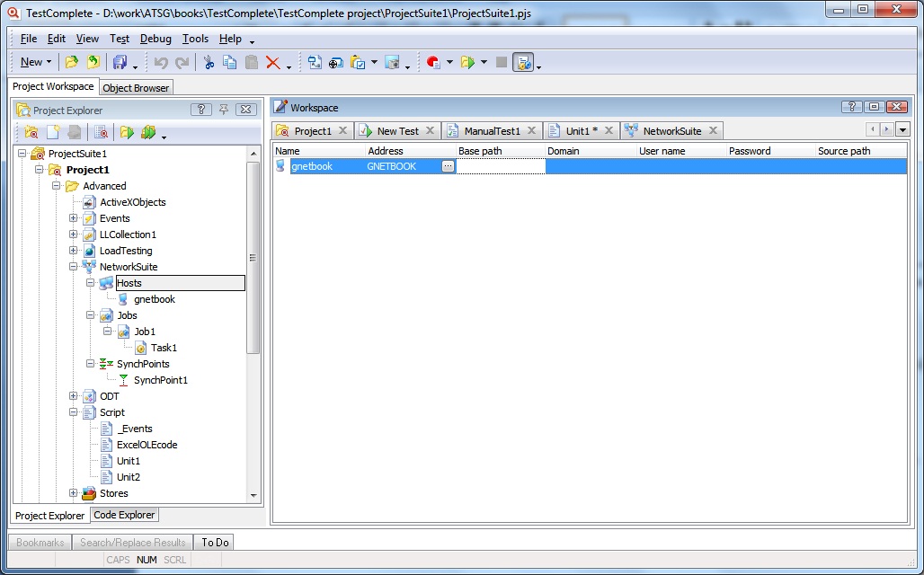
Task: Collapse the NetworkSuite tree node
Action: (x=74, y=267)
